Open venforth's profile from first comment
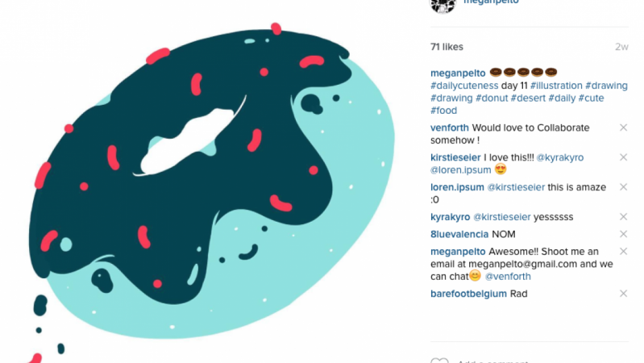Image resolution: width=644 pixels, height=363 pixels. pyautogui.click(x=449, y=127)
